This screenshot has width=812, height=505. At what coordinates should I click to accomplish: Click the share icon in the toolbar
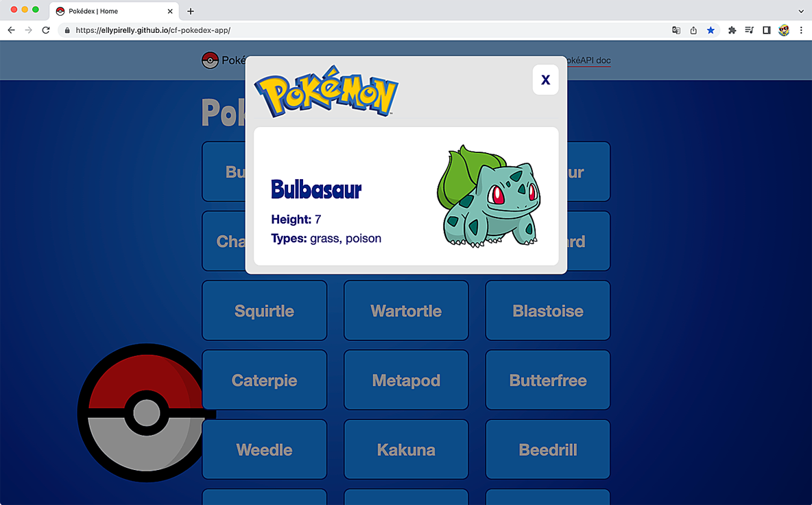693,30
